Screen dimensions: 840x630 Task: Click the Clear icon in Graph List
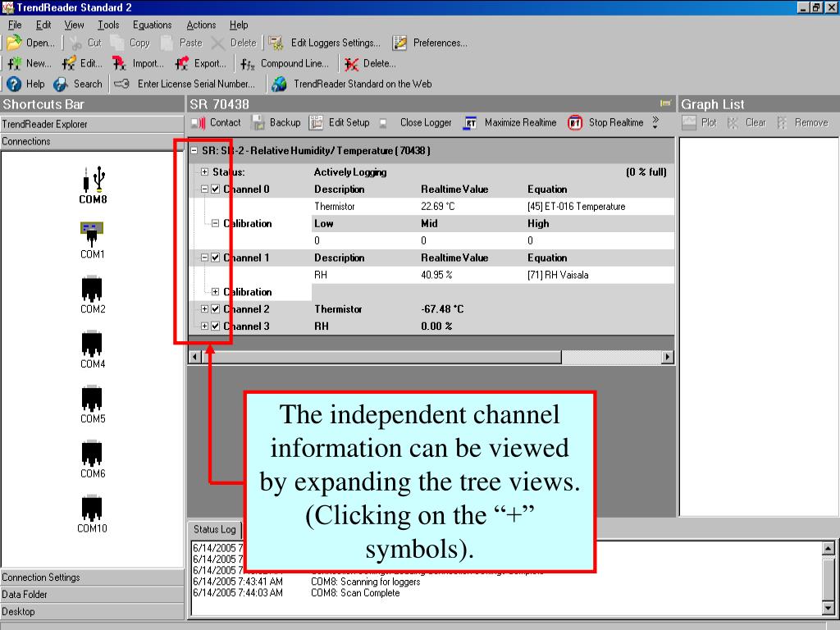point(733,123)
